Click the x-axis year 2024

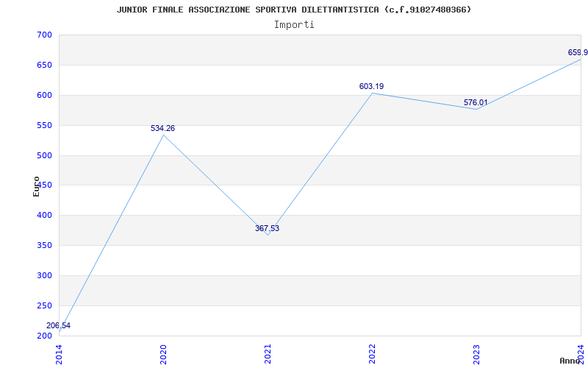581,355
